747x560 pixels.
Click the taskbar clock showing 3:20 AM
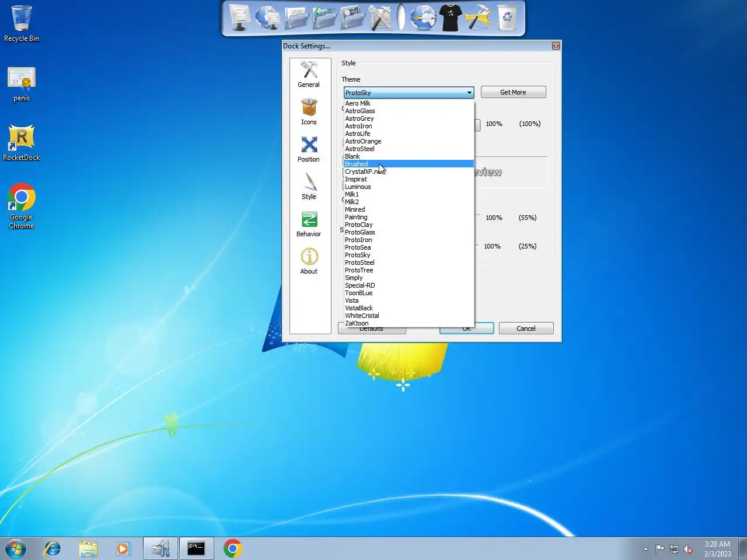coord(717,549)
